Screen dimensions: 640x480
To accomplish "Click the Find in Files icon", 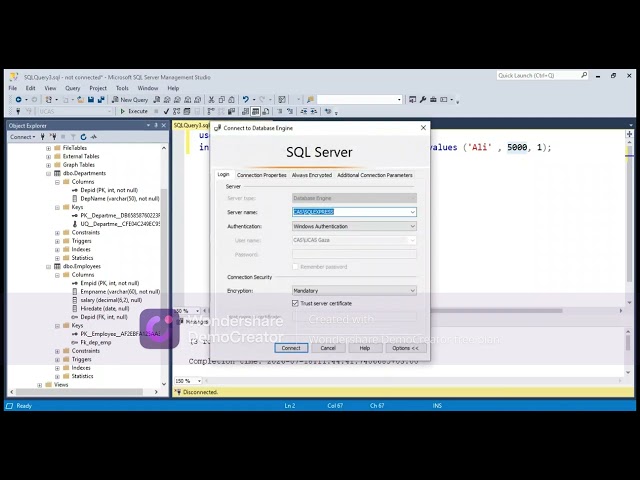I will tap(310, 100).
